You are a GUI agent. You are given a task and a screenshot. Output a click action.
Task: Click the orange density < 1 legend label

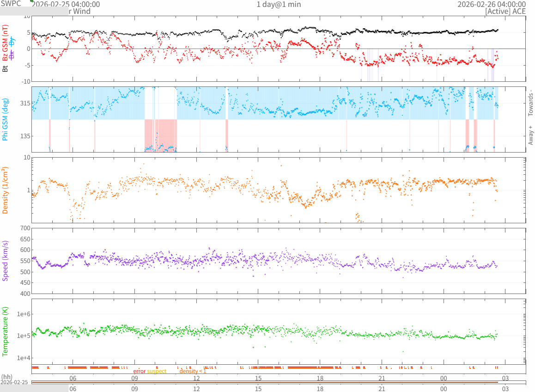pyautogui.click(x=193, y=371)
